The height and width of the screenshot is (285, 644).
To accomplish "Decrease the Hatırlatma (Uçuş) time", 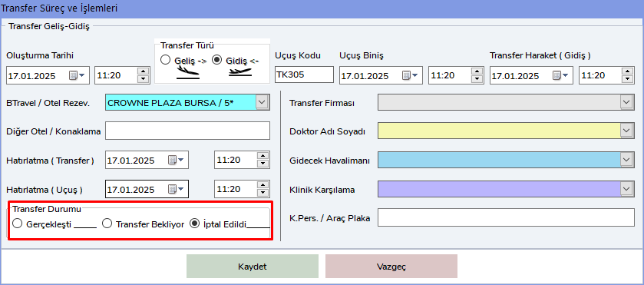I will 263,193.
